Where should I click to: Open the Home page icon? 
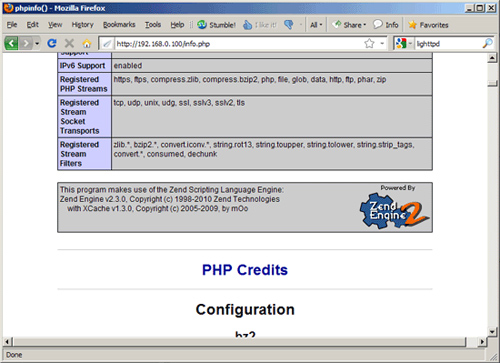pos(87,43)
